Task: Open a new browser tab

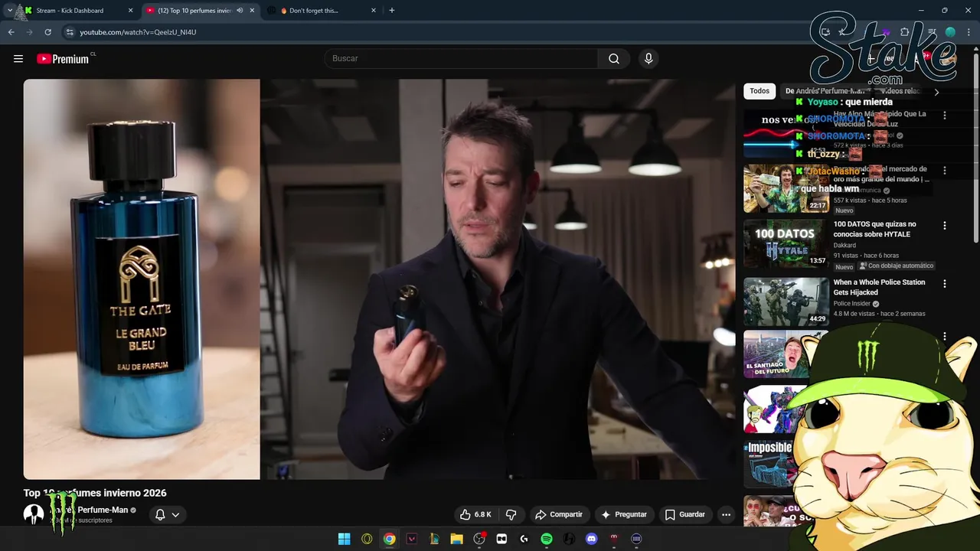Action: click(x=392, y=11)
